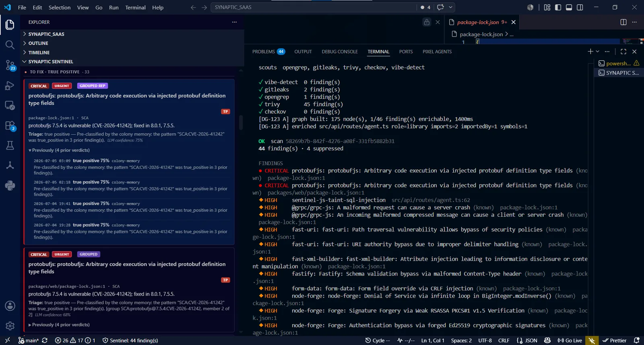
Task: Close the package-lock.json tab
Action: coord(514,22)
